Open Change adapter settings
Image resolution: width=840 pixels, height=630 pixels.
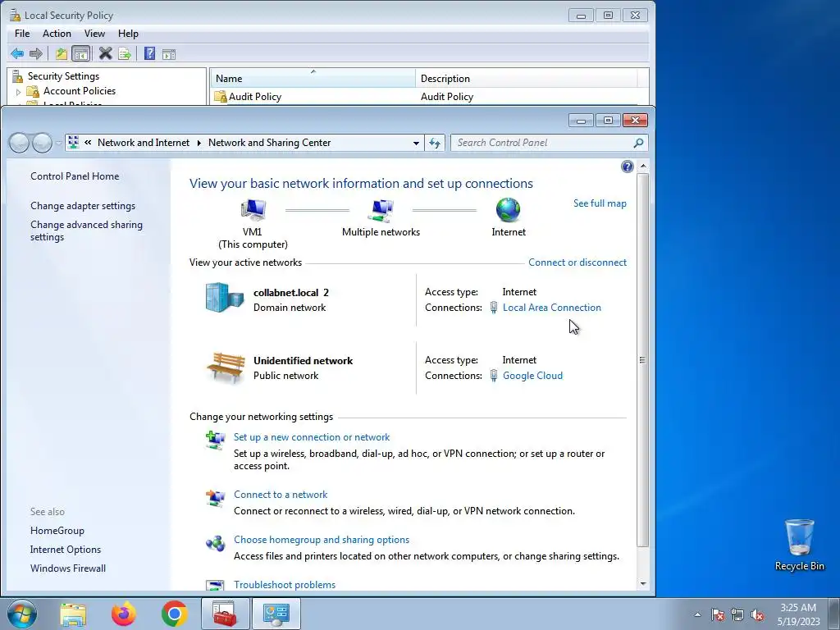tap(83, 206)
